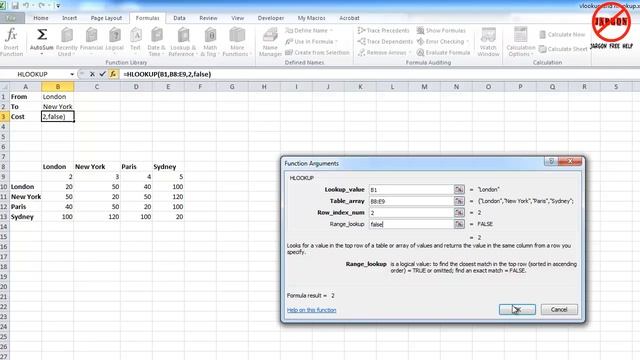Click Cancel in Function Arguments dialog
Screen dimensions: 640x360
[559, 309]
